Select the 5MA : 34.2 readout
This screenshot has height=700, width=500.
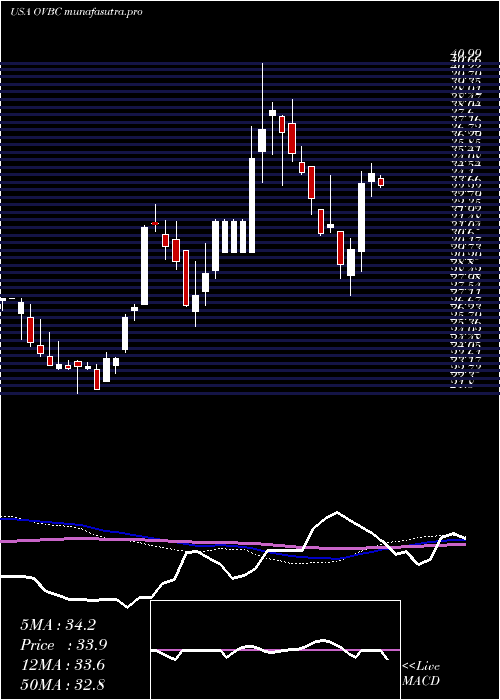pyautogui.click(x=58, y=625)
